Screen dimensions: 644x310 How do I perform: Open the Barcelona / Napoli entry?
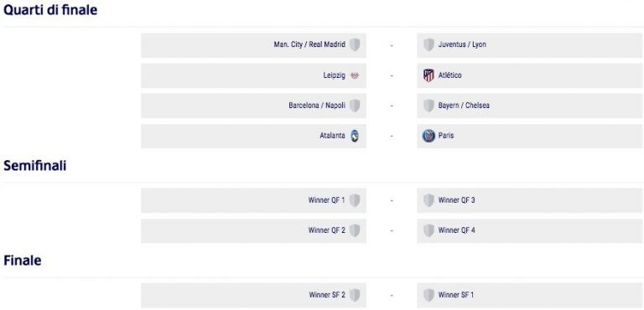pos(317,106)
